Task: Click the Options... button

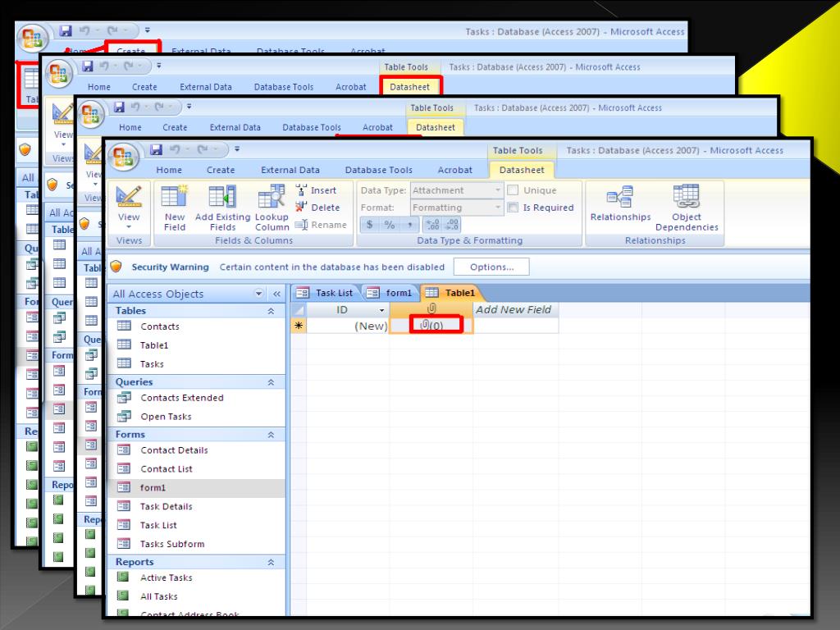Action: [491, 267]
